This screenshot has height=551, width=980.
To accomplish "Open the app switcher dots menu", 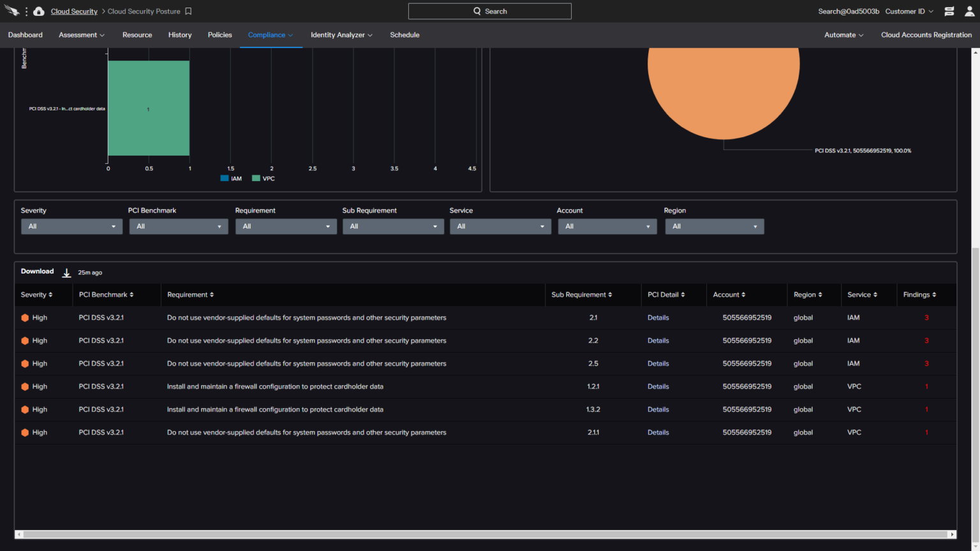I will pos(27,11).
